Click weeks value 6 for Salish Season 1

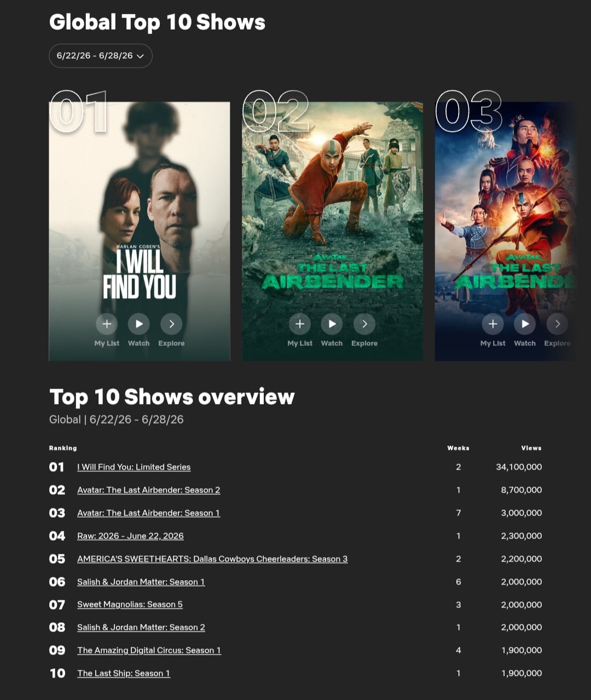459,582
